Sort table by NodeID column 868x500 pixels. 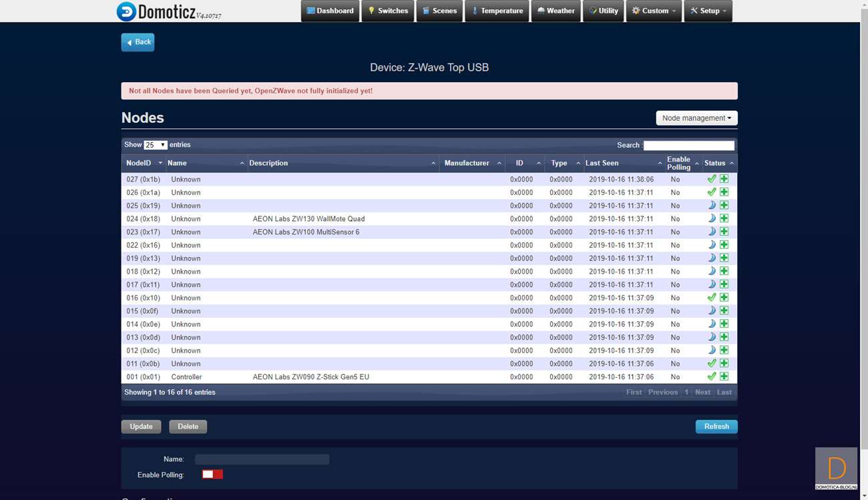click(144, 163)
